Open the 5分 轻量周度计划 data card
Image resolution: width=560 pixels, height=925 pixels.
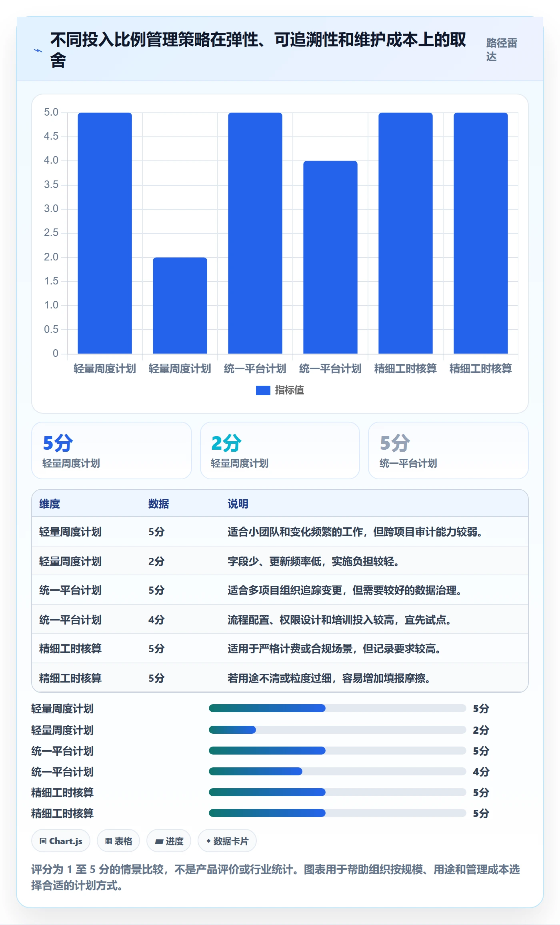tap(112, 450)
